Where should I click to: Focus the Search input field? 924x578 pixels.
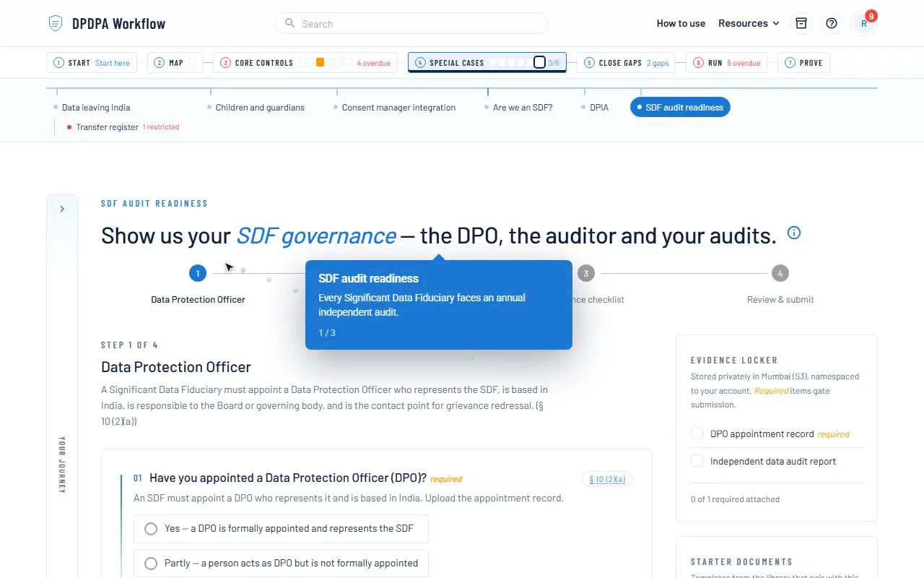pos(411,23)
